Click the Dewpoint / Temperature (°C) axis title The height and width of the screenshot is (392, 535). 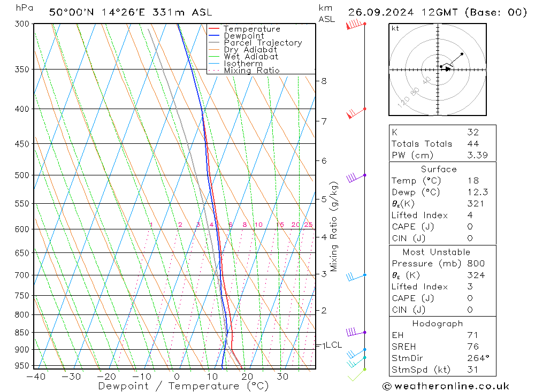click(183, 386)
